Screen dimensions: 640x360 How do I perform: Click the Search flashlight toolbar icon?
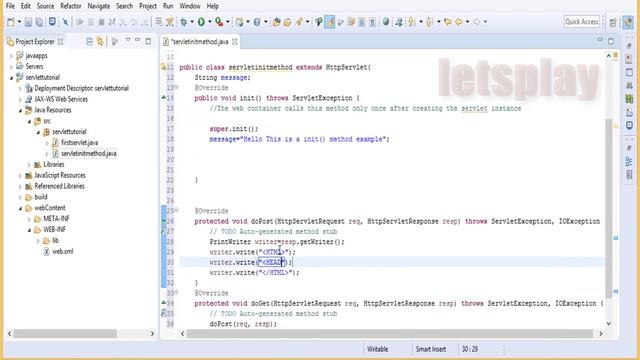(x=299, y=22)
